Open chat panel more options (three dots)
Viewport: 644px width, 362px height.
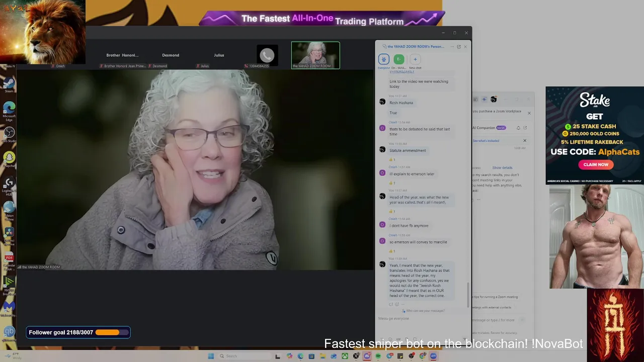point(452,47)
